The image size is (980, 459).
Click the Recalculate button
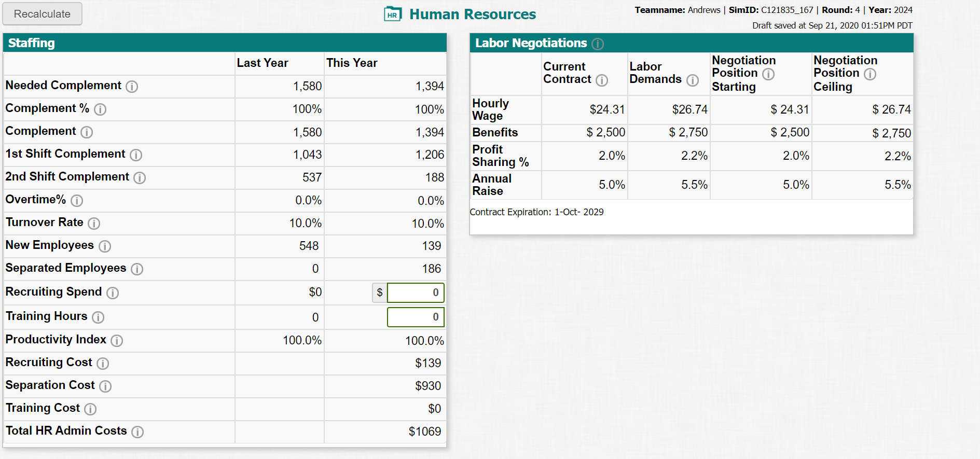[42, 14]
